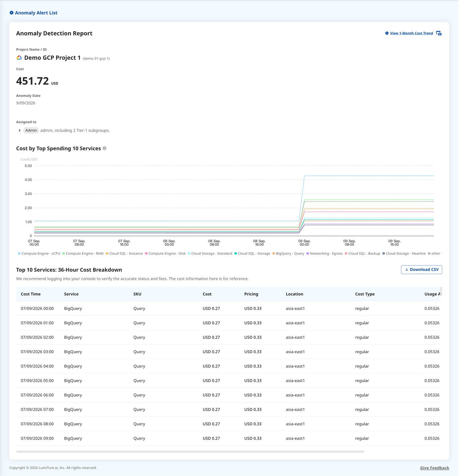Click the Service column header

tap(71, 294)
